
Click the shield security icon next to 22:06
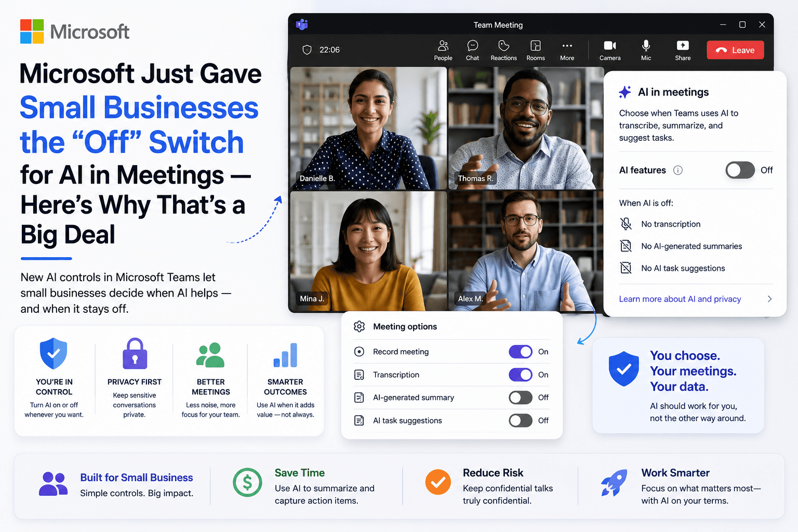pos(307,50)
